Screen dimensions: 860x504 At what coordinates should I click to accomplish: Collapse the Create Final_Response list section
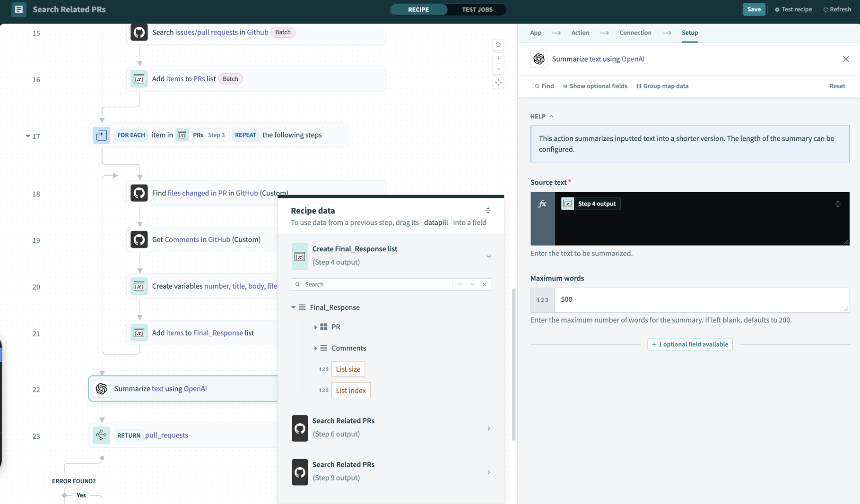click(488, 256)
